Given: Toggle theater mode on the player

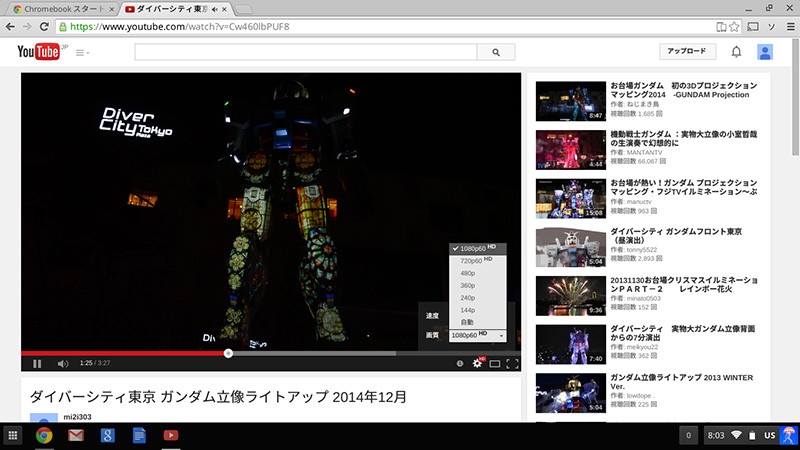Looking at the screenshot, I should [x=494, y=363].
